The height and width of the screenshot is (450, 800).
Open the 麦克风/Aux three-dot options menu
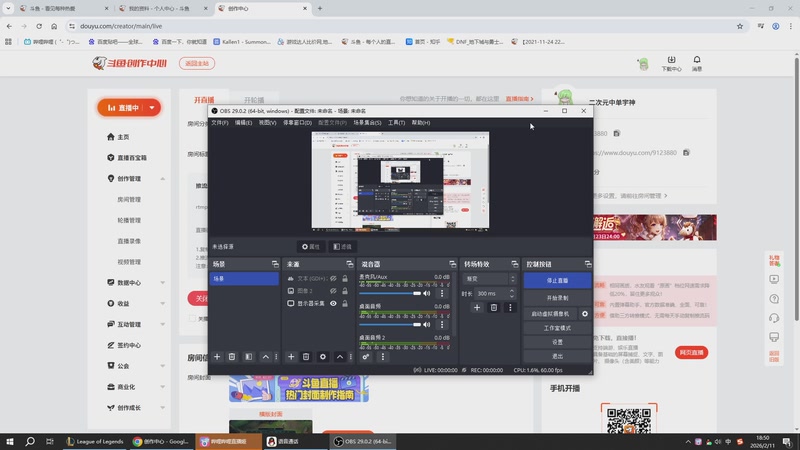tap(442, 293)
